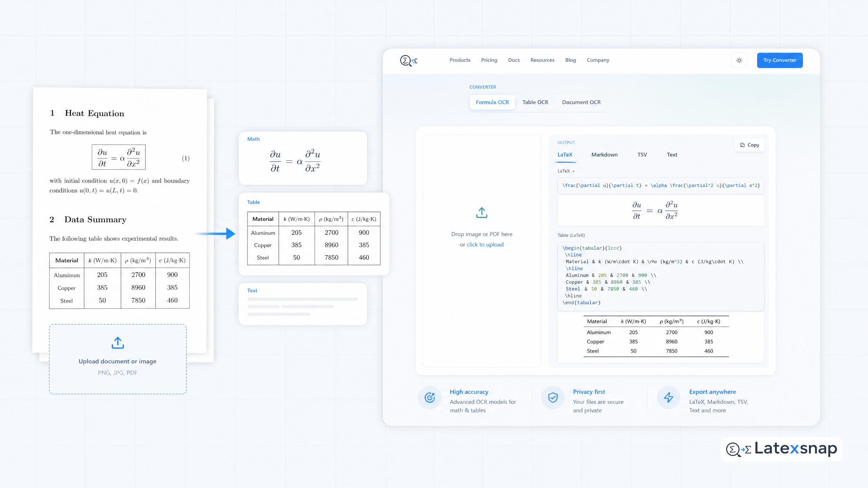This screenshot has width=868, height=488.
Task: Click 'PNG, JPG, PDF' formats text
Action: pyautogui.click(x=117, y=373)
